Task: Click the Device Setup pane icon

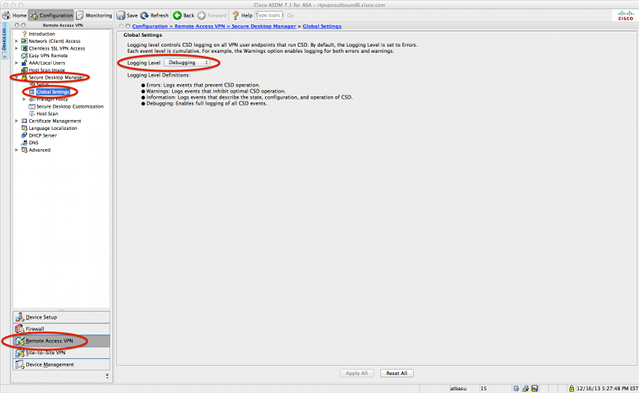Action: coord(20,317)
